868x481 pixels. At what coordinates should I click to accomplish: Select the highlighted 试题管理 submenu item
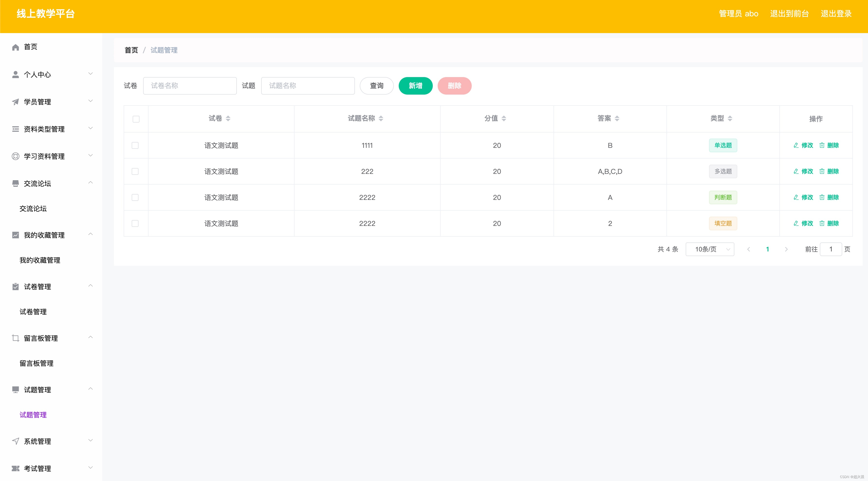pyautogui.click(x=33, y=415)
